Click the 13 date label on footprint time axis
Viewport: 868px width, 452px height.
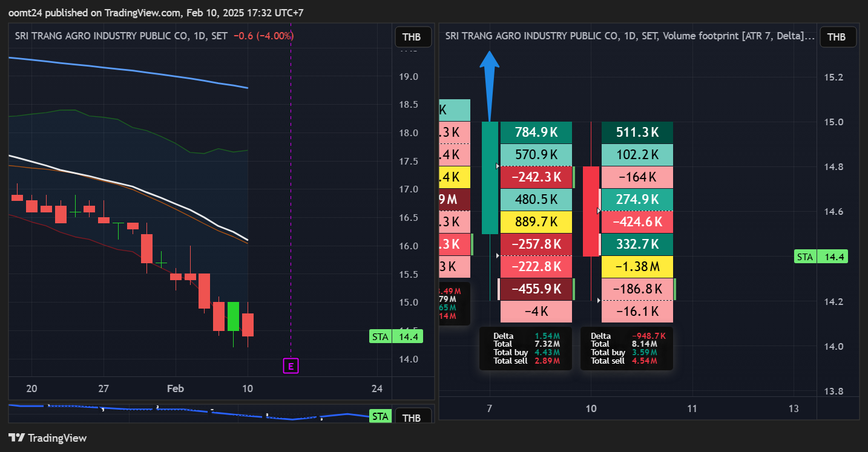click(x=794, y=408)
